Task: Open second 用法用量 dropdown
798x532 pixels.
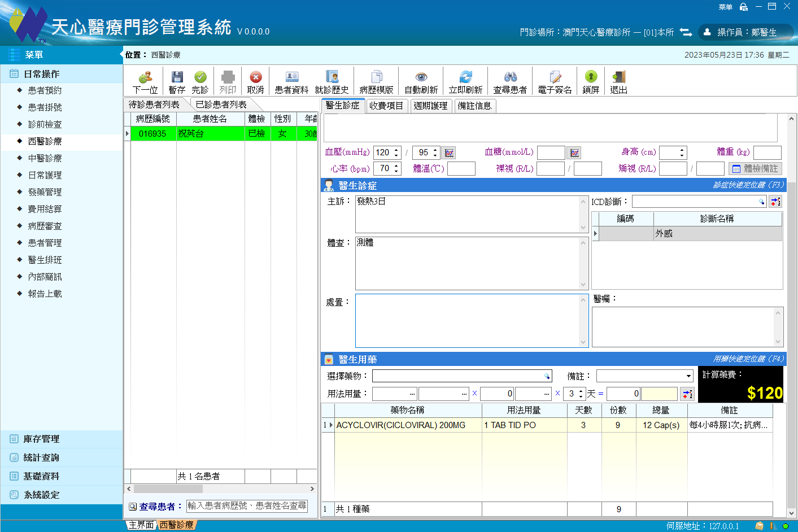Action: click(x=464, y=394)
